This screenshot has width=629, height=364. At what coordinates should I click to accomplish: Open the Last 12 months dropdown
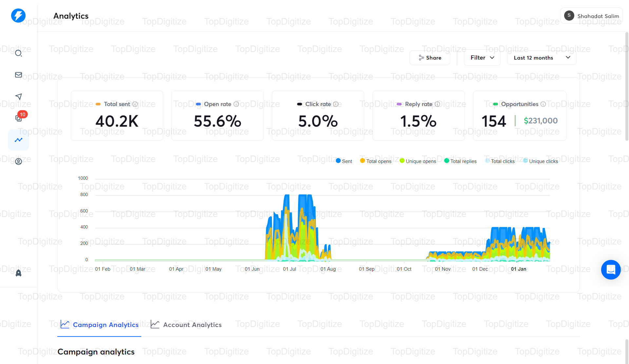[542, 58]
